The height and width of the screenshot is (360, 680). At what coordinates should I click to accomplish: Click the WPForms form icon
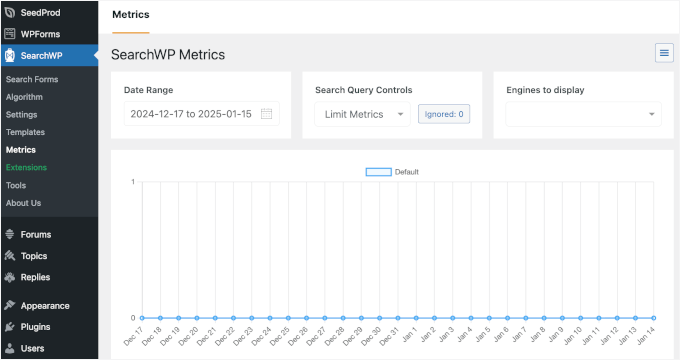[x=10, y=34]
